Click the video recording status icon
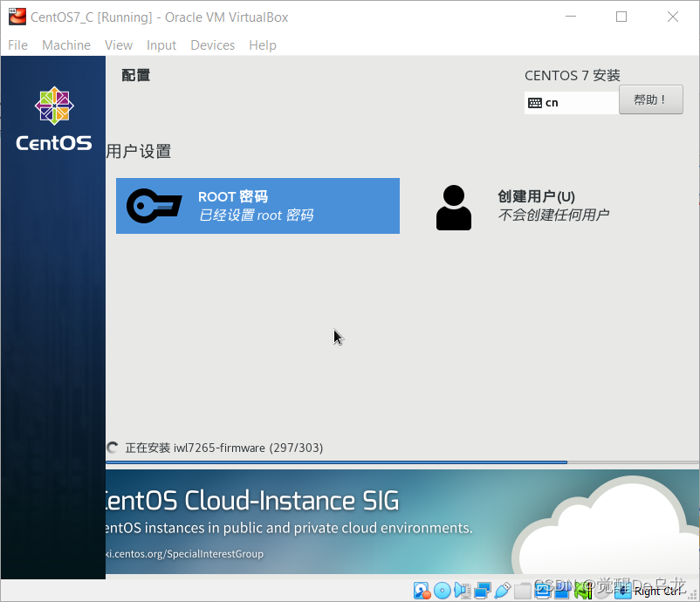 [x=563, y=591]
